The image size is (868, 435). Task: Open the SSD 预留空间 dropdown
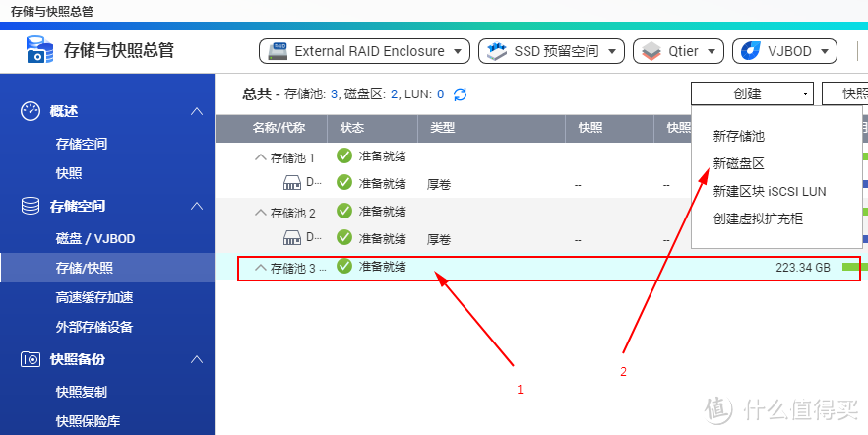[551, 51]
